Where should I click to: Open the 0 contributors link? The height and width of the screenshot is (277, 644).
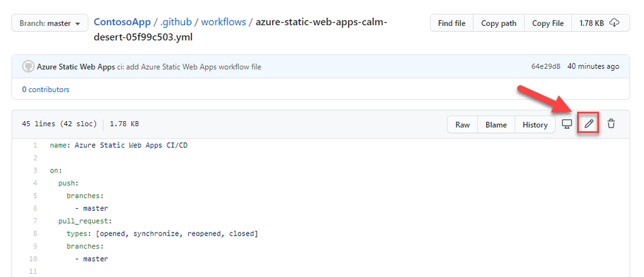tap(46, 90)
